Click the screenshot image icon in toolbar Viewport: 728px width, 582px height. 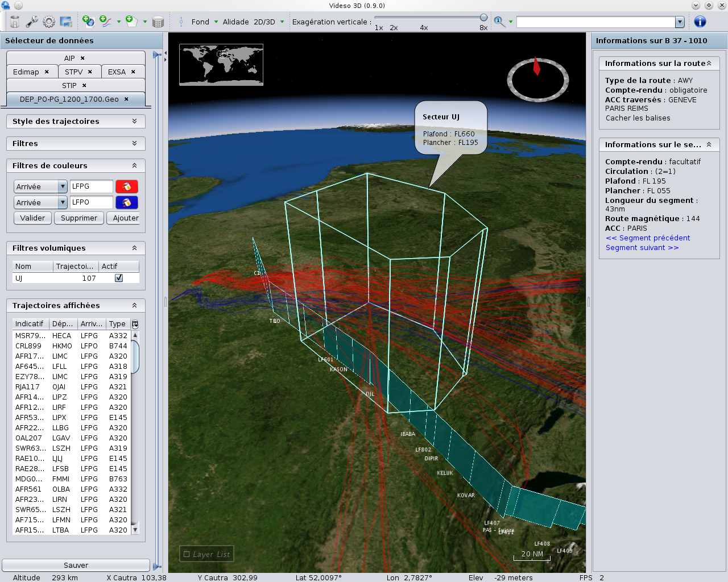point(66,22)
